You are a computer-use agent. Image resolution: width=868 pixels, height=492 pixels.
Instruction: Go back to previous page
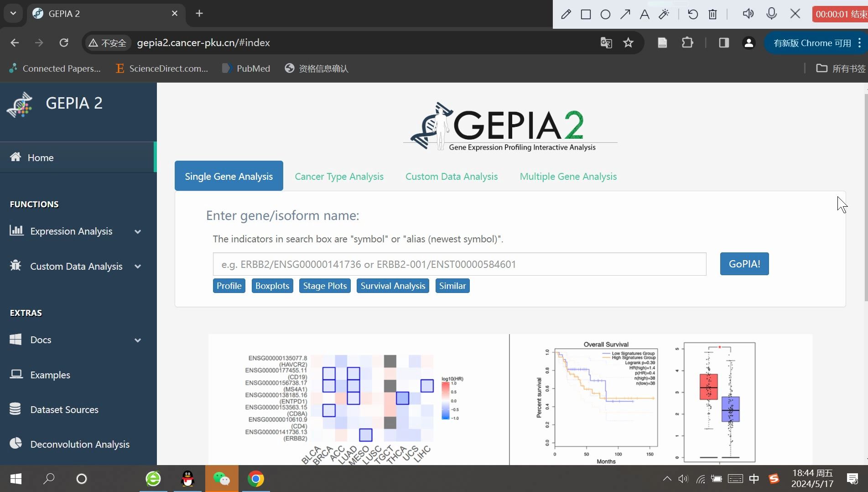[x=15, y=42]
